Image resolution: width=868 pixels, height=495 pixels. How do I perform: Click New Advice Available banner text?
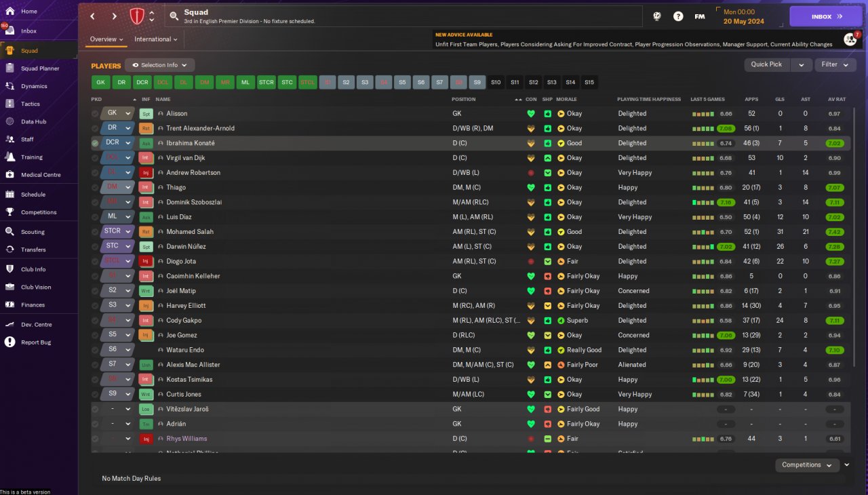(464, 35)
